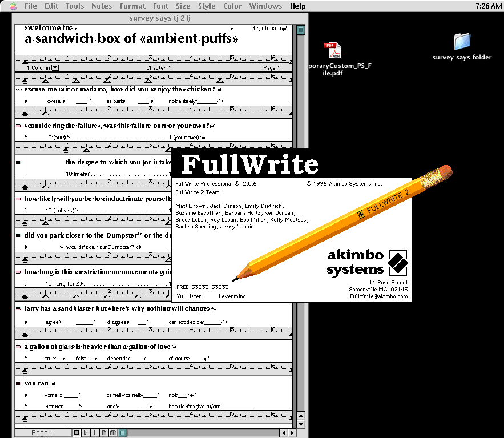504x438 pixels.
Task: Click the open book facing-pages icon
Action: click(113, 432)
